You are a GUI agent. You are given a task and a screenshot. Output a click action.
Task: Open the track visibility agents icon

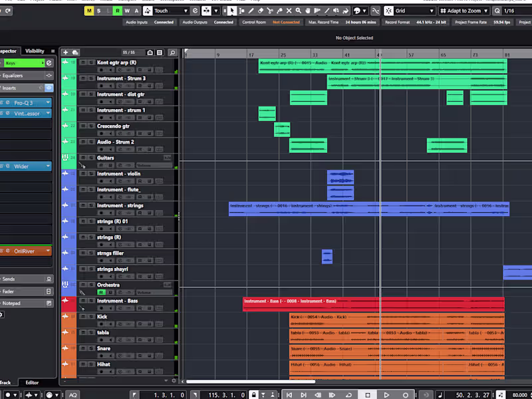click(x=150, y=53)
